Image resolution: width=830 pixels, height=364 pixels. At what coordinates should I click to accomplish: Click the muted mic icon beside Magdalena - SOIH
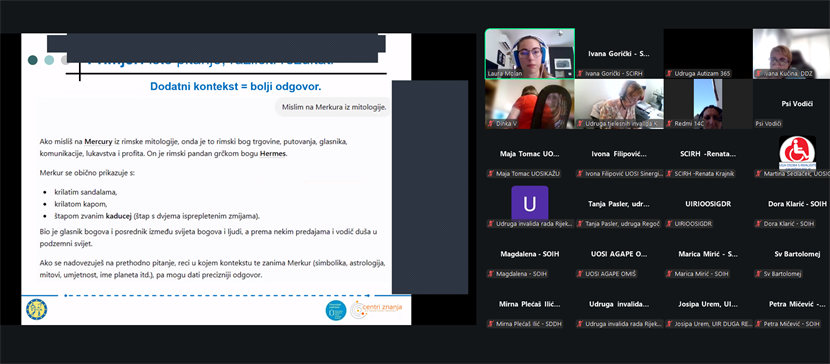[x=492, y=274]
